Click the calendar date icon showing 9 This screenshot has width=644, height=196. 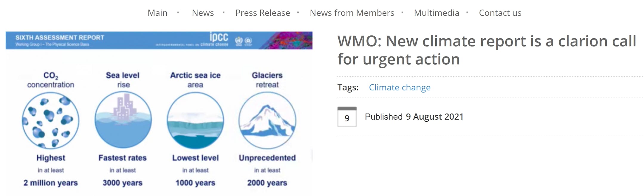(x=347, y=117)
